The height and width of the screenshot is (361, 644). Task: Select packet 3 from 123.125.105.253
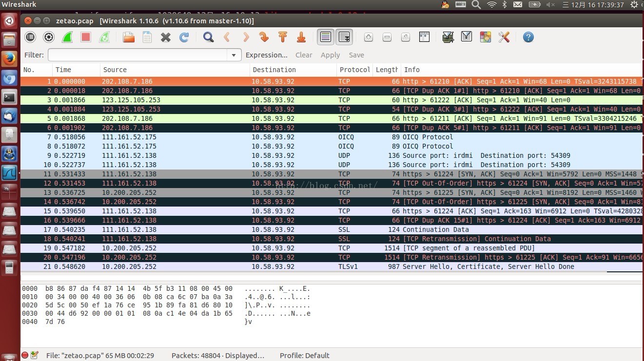(332, 100)
